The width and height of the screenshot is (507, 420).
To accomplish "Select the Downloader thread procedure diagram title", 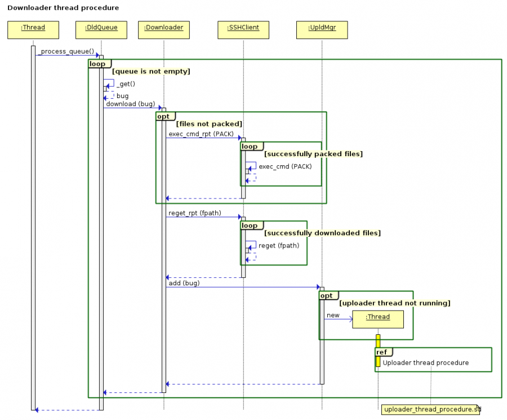I will [62, 7].
